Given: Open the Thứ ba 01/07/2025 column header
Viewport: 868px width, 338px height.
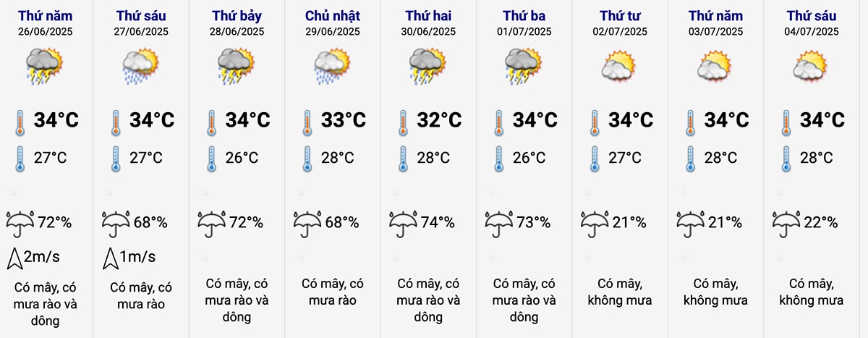Looking at the screenshot, I should (x=524, y=22).
